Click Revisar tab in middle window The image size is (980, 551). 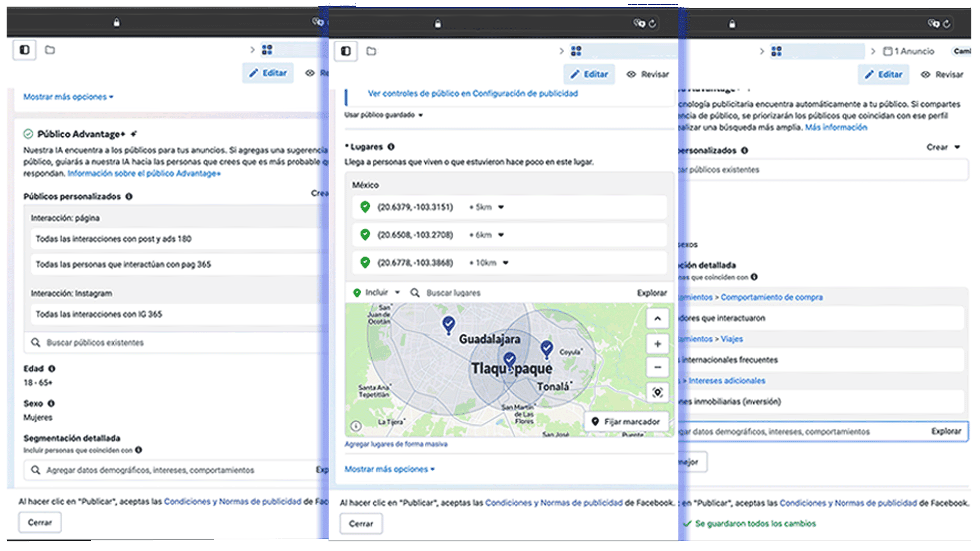(x=647, y=74)
